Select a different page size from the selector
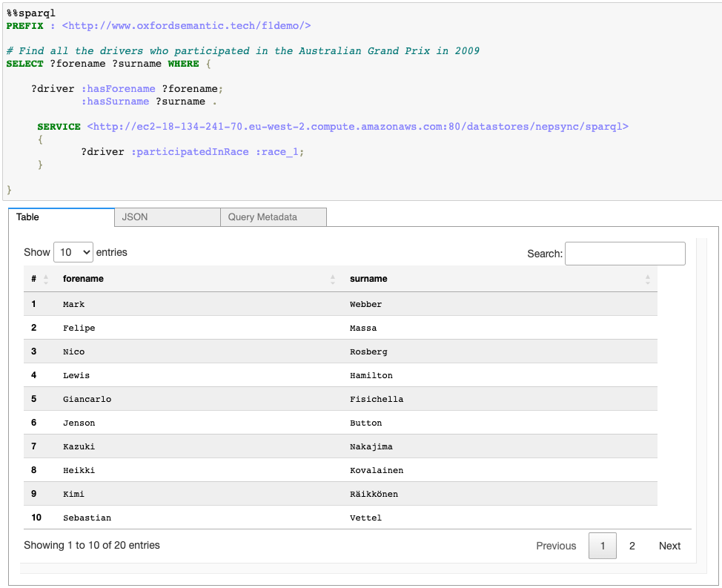722x588 pixels. coord(73,252)
